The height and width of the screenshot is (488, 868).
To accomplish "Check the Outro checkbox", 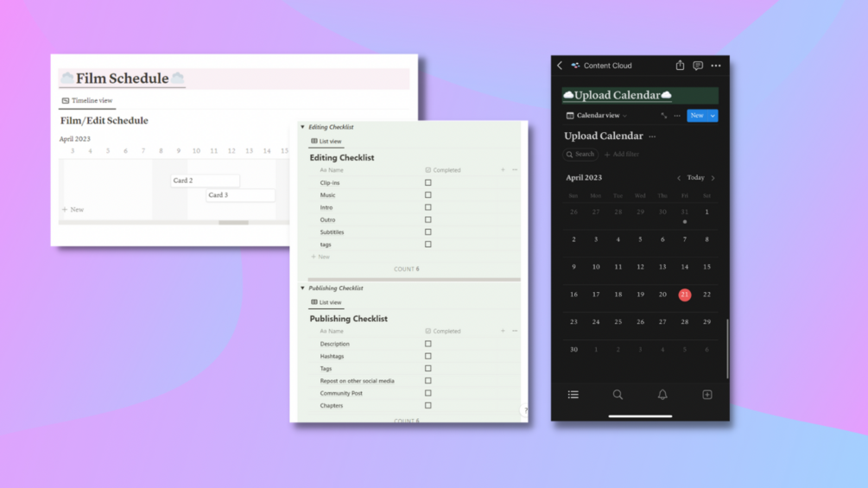I will point(428,219).
